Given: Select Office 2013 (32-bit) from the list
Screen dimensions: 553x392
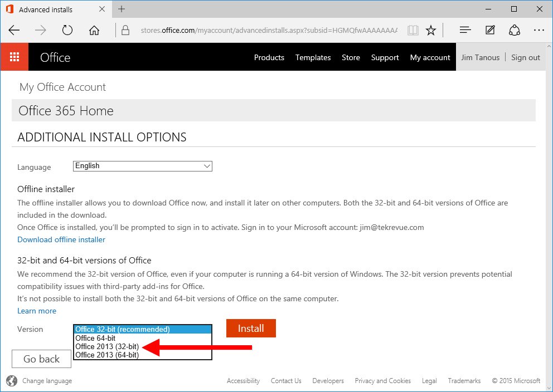Looking at the screenshot, I should click(107, 346).
